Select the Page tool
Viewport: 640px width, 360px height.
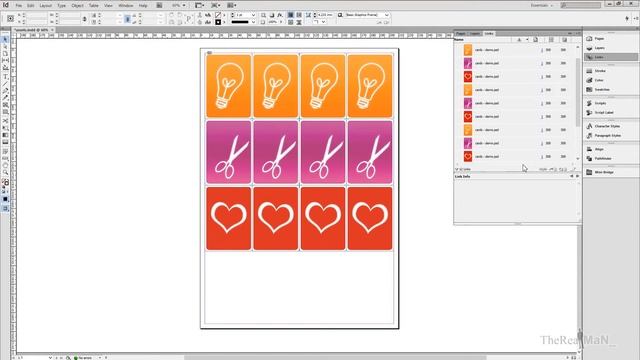click(5, 53)
